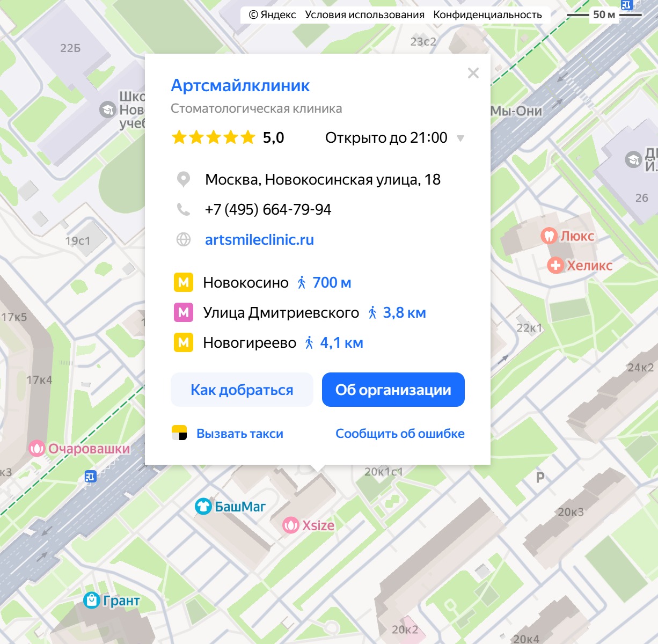This screenshot has width=658, height=644.
Task: Click building label 24к2
Action: (641, 368)
